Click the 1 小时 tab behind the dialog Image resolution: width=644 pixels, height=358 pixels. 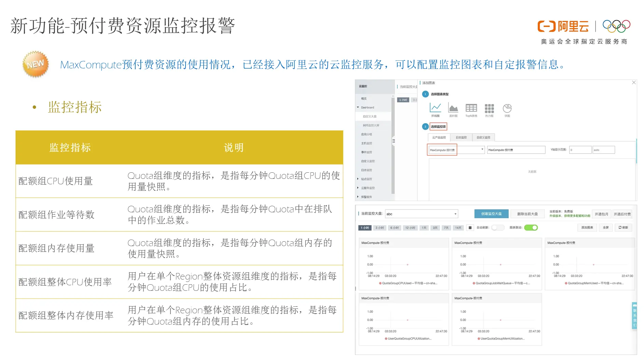pyautogui.click(x=403, y=100)
